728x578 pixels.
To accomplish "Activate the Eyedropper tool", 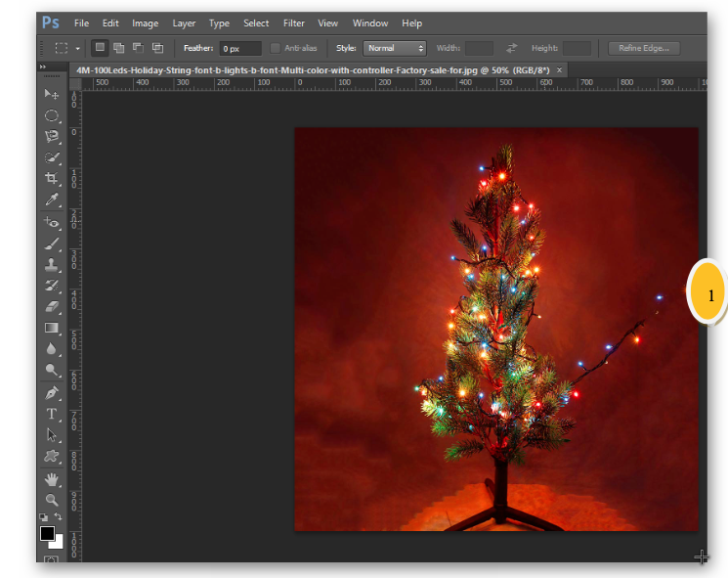I will (x=52, y=200).
